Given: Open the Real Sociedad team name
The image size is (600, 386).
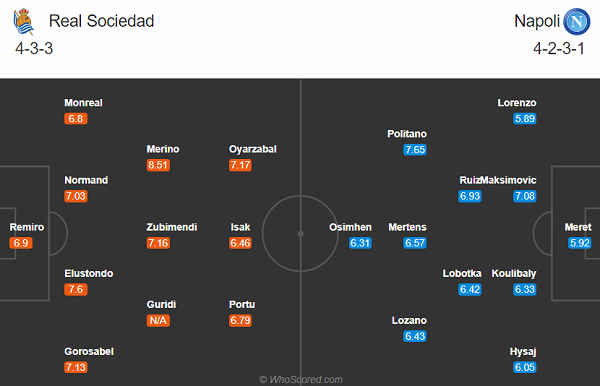Looking at the screenshot, I should coord(101,21).
